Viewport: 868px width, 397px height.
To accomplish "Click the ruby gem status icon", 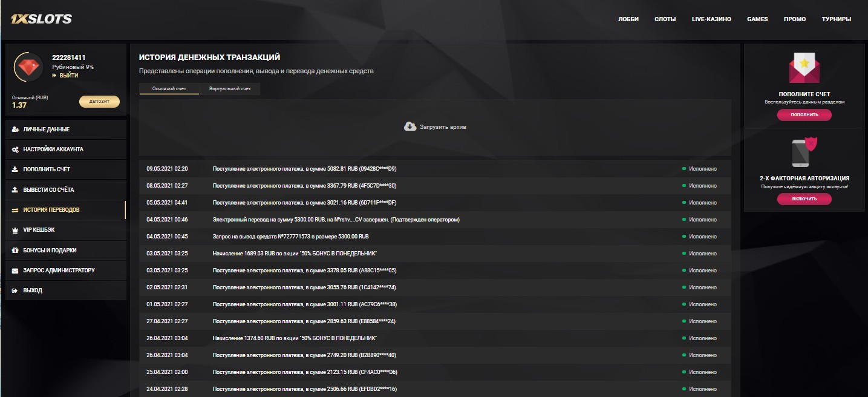I will click(x=27, y=67).
